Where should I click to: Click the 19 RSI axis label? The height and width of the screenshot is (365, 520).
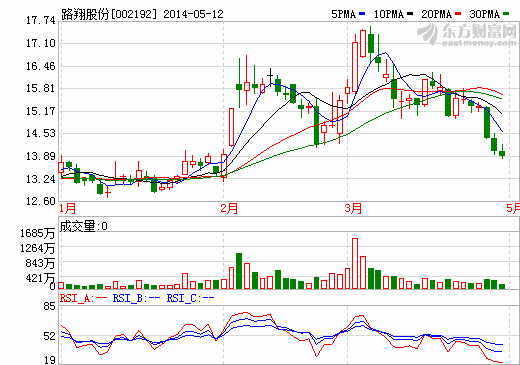[x=49, y=360]
